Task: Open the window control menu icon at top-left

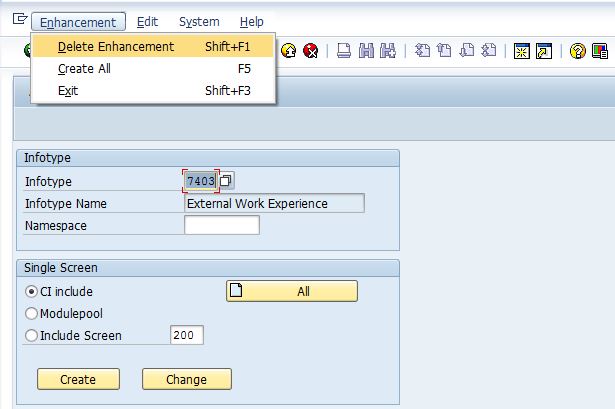Action: coord(14,21)
